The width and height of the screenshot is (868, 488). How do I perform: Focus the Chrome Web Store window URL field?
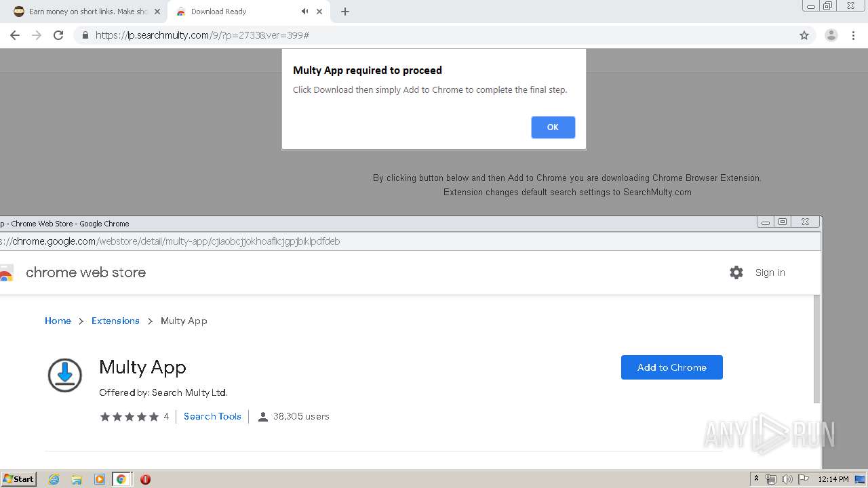click(410, 241)
